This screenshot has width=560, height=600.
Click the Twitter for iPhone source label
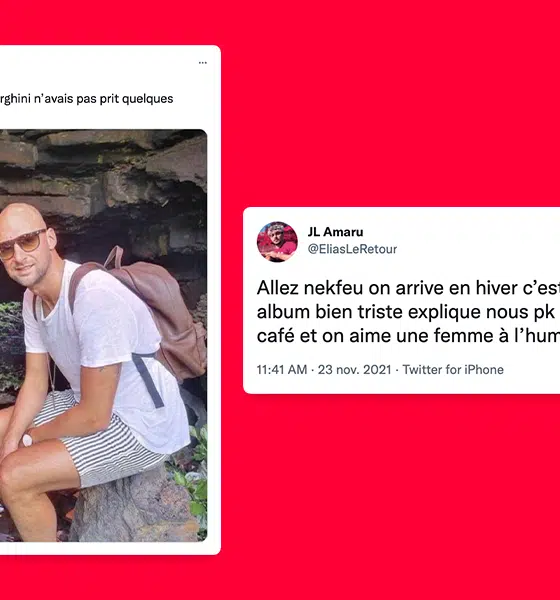click(x=453, y=370)
